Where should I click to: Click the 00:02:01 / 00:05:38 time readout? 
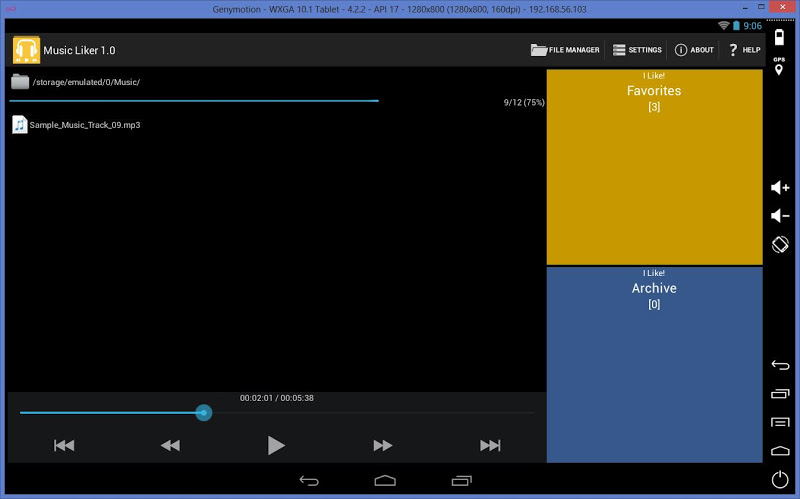pyautogui.click(x=277, y=398)
